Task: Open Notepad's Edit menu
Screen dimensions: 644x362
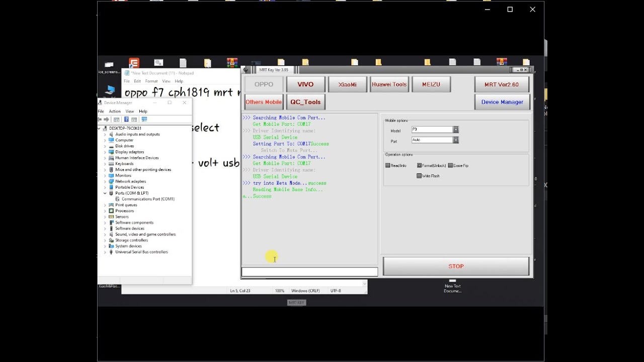Action: tap(137, 81)
